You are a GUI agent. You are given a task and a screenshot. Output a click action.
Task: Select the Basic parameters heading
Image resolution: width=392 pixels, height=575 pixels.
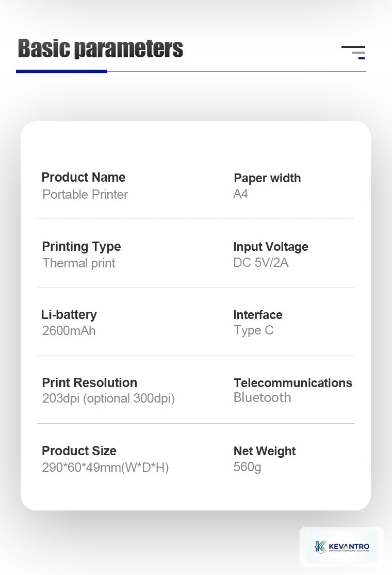point(101,49)
